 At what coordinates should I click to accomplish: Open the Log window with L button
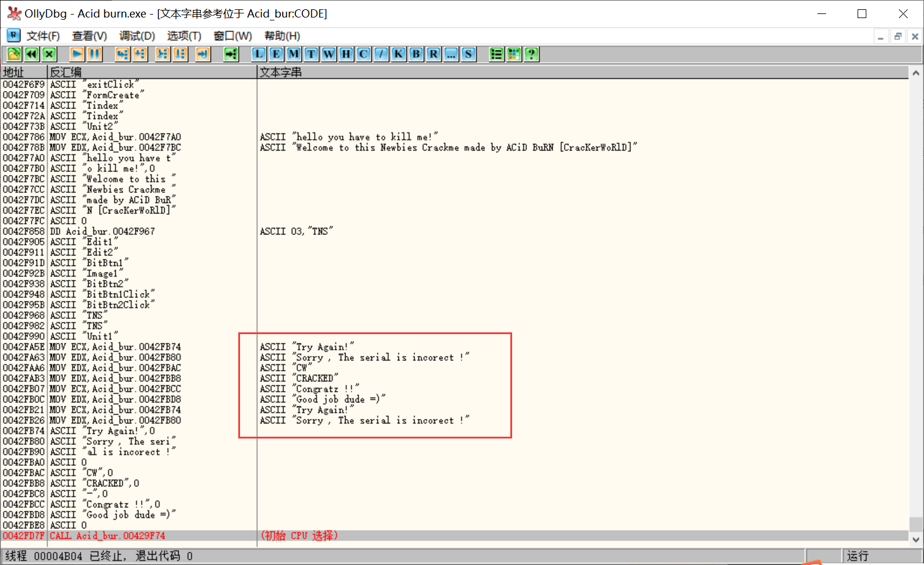click(259, 54)
